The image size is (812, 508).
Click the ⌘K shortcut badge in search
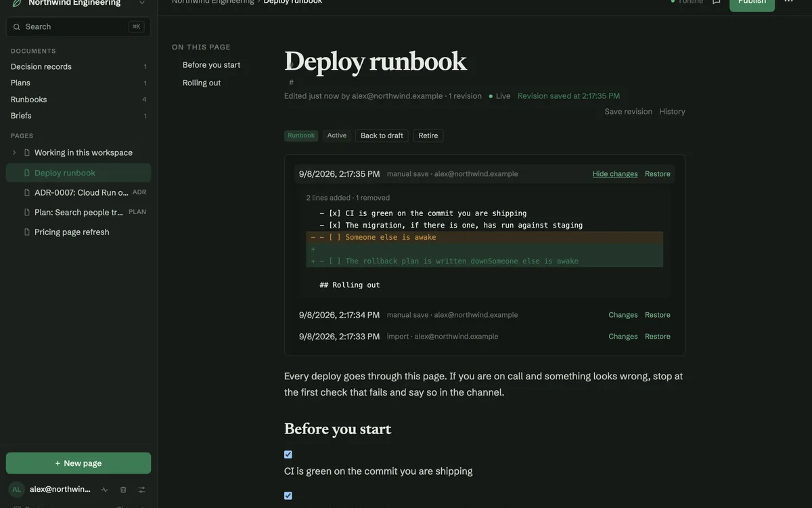[137, 27]
